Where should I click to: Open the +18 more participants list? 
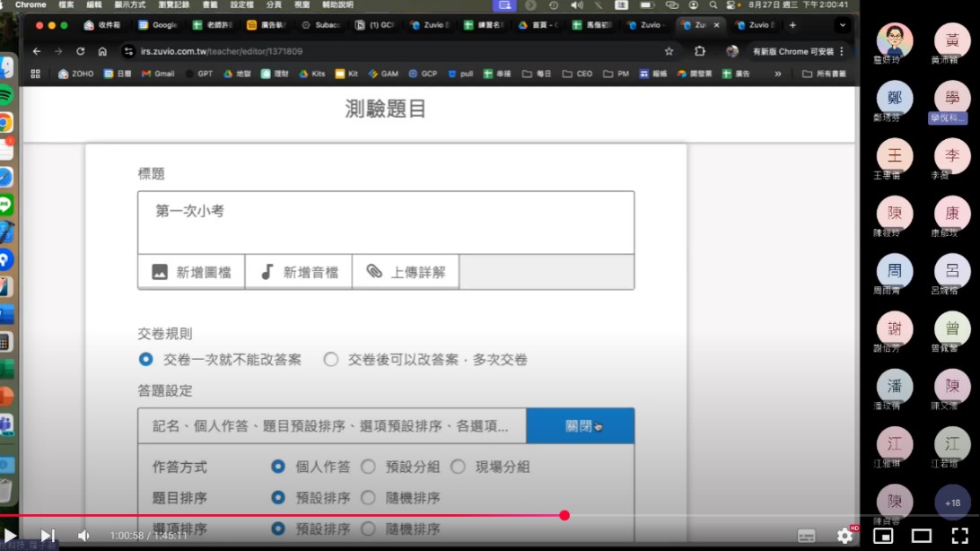tap(952, 503)
